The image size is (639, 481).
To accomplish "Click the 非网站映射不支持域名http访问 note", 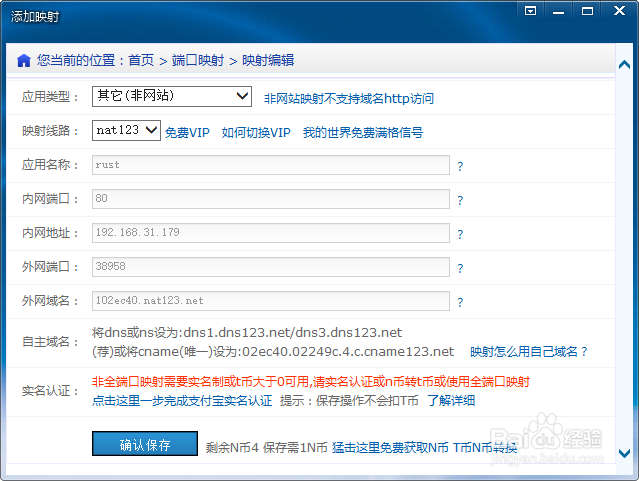I will tap(349, 98).
